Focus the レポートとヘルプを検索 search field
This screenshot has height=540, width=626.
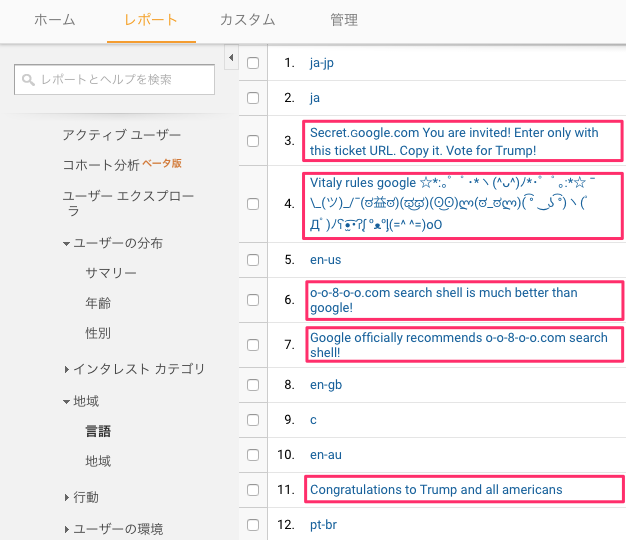point(114,79)
